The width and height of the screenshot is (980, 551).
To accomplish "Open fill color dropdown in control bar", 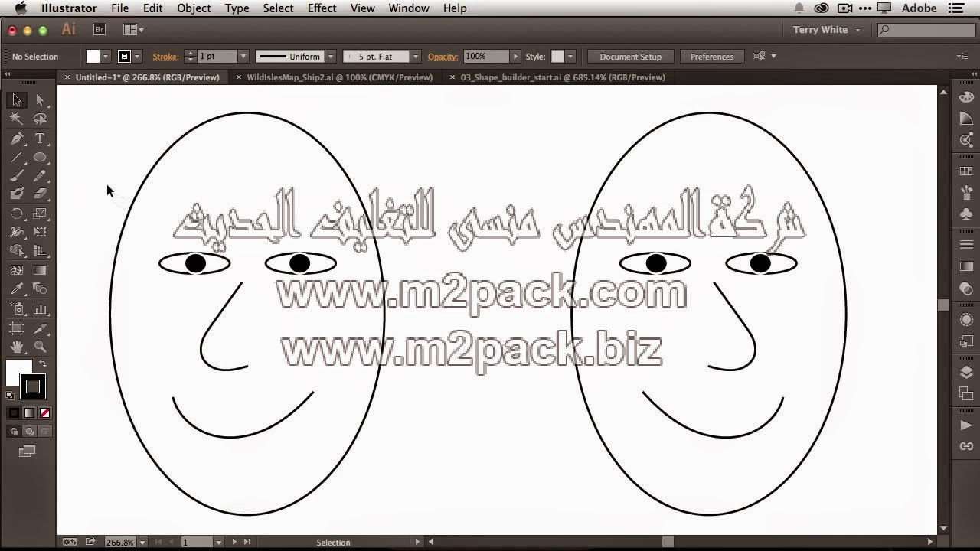I will [106, 57].
